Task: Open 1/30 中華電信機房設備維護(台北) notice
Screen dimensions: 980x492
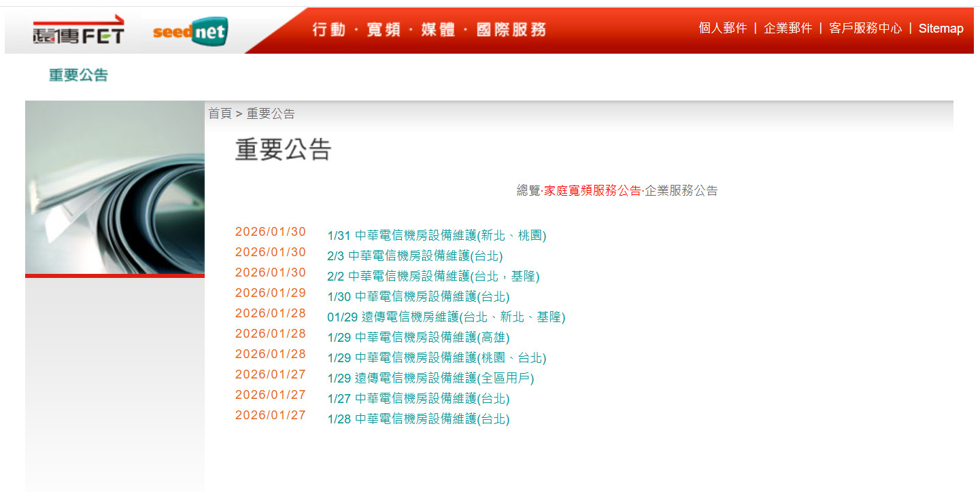Action: tap(418, 297)
